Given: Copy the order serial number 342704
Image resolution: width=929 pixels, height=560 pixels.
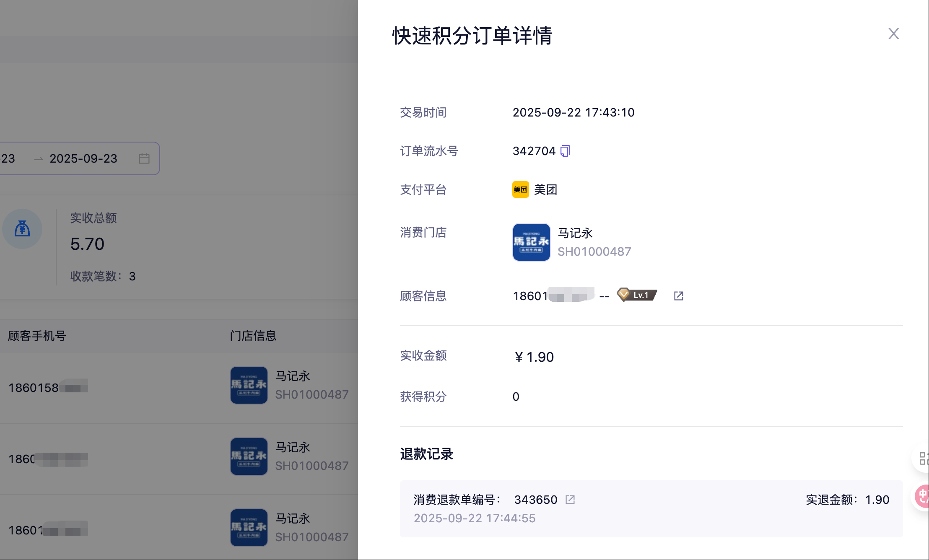Looking at the screenshot, I should [565, 151].
